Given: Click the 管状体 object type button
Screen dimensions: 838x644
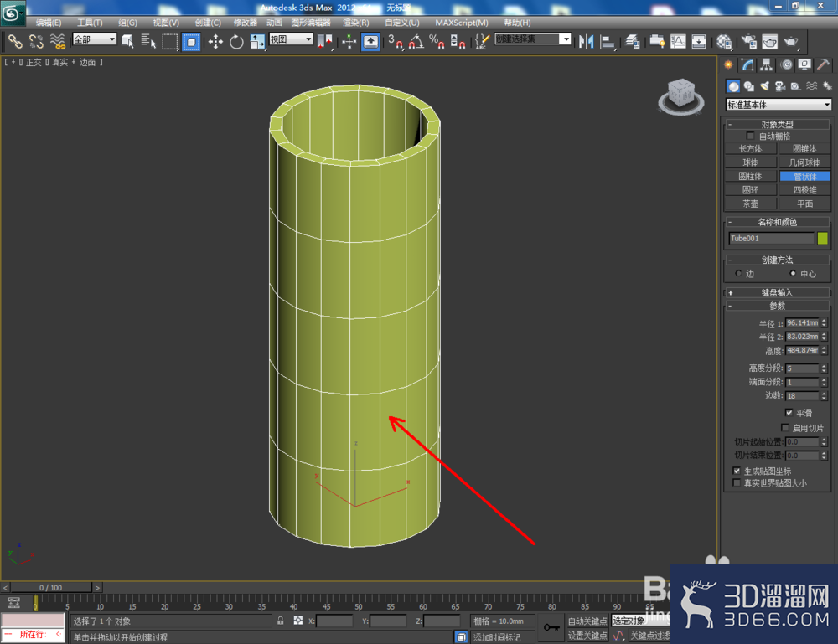Looking at the screenshot, I should pos(804,176).
